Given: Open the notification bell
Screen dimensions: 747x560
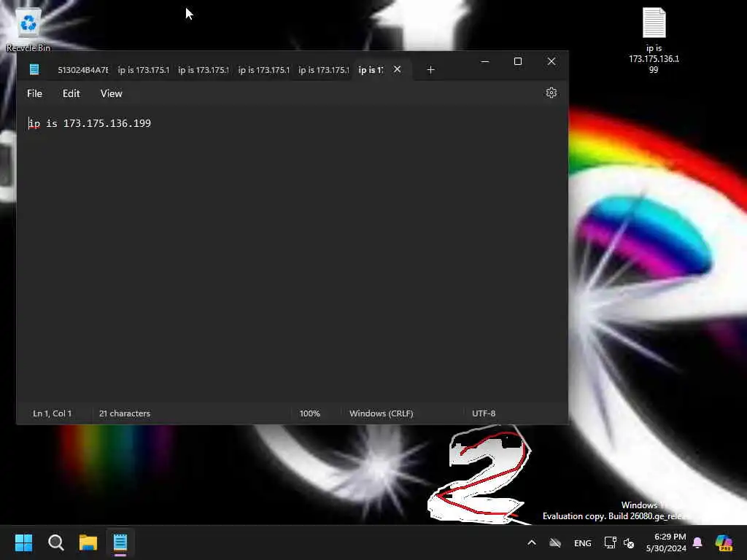Looking at the screenshot, I should 697,542.
